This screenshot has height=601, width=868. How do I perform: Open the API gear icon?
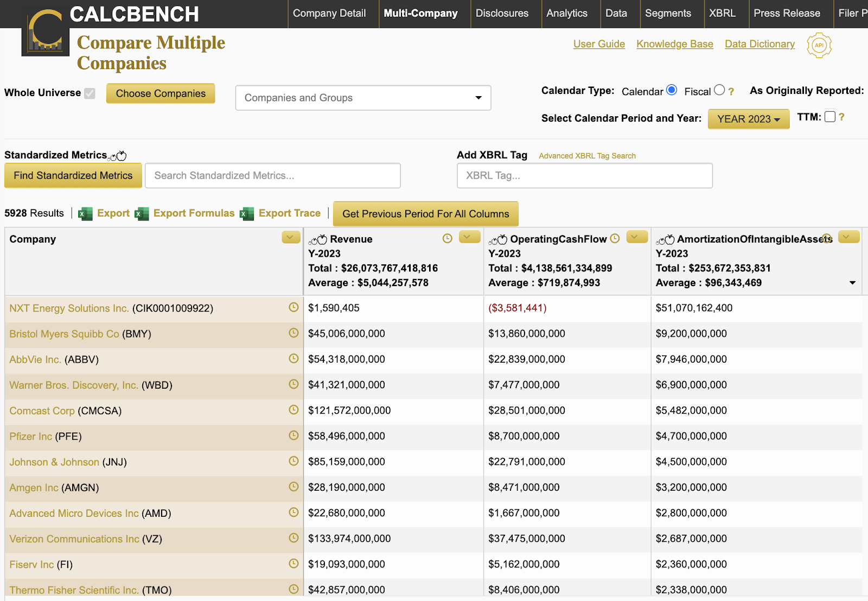click(x=819, y=45)
